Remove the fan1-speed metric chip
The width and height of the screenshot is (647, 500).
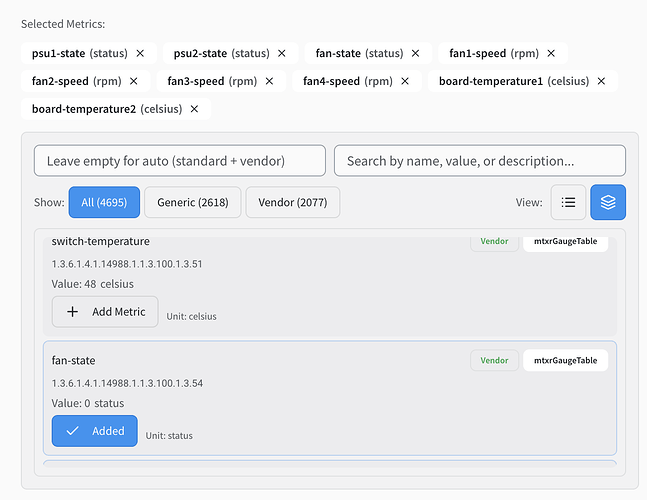coord(553,53)
